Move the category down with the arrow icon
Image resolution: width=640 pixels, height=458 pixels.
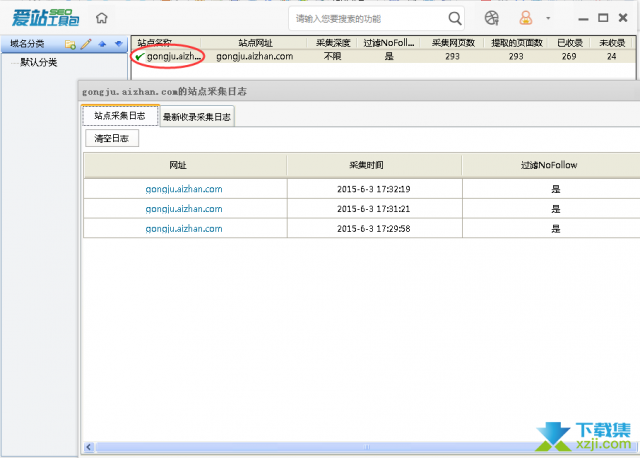pos(119,44)
